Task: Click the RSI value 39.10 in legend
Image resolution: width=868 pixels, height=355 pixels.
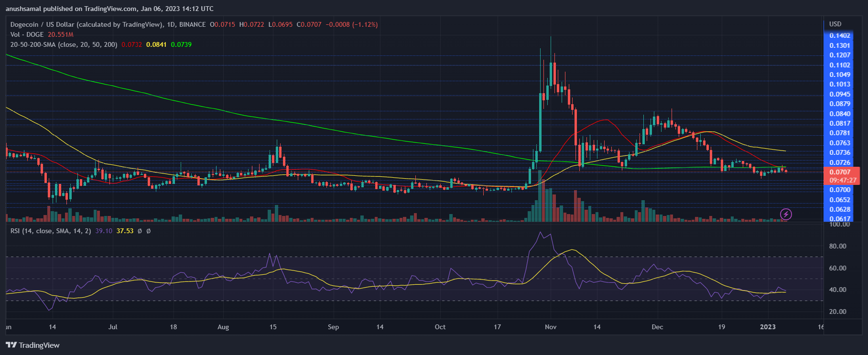Action: pyautogui.click(x=104, y=231)
